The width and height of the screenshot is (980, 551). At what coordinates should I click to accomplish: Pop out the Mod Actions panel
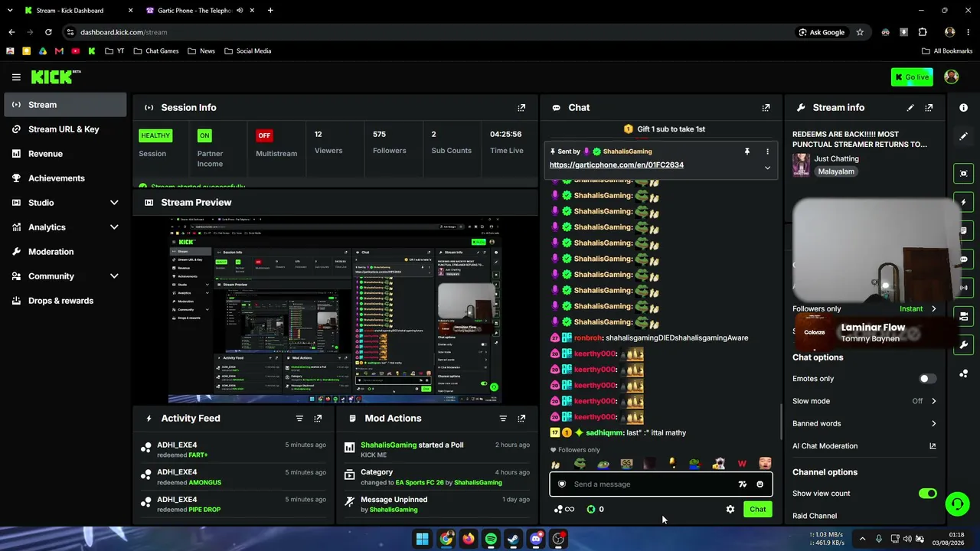[521, 419]
